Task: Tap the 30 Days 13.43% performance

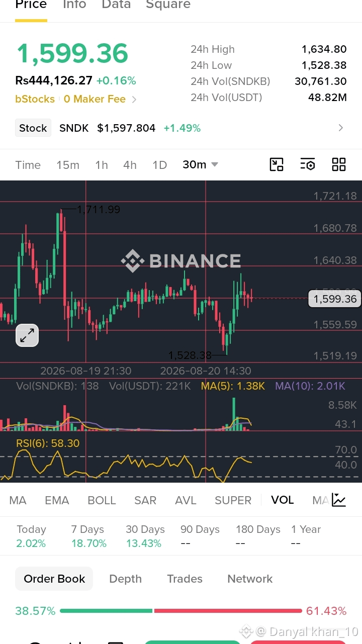Action: click(x=145, y=536)
